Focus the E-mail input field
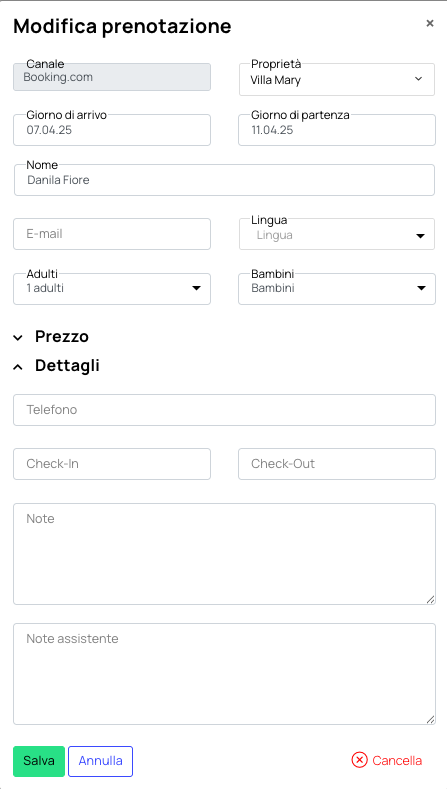Image resolution: width=447 pixels, height=789 pixels. click(x=112, y=234)
